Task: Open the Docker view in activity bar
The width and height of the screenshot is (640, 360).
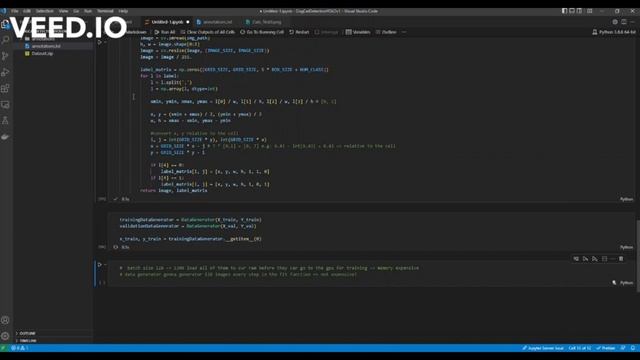Action: (5, 137)
